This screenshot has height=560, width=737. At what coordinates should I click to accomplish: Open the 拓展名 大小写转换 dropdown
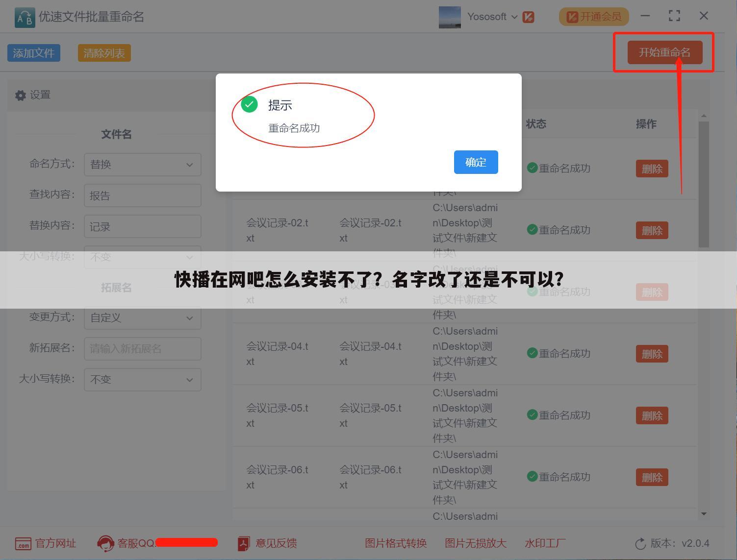click(143, 380)
